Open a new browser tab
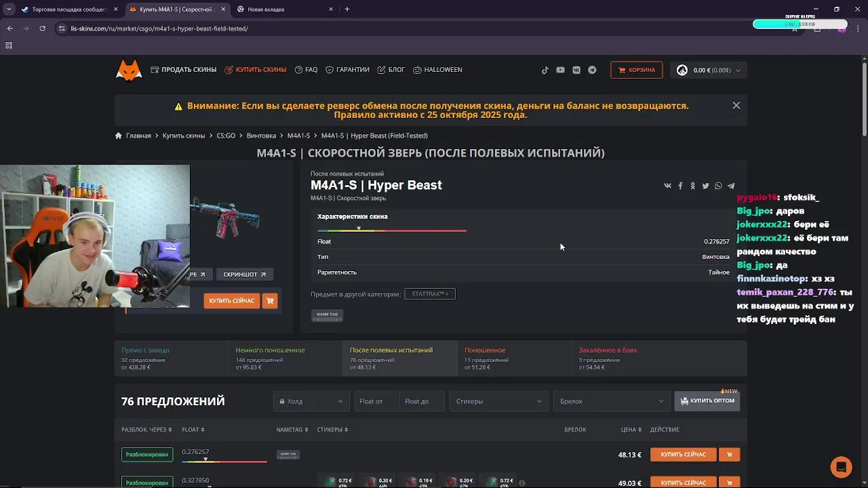This screenshot has height=488, width=868. point(347,9)
